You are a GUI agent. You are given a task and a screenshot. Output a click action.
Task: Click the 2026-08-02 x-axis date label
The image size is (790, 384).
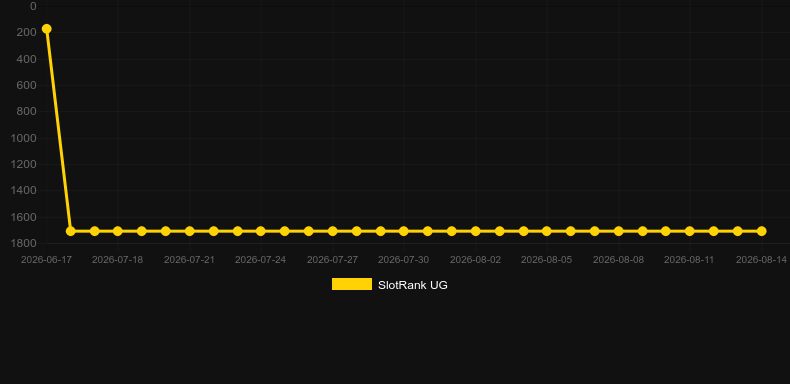(x=476, y=260)
